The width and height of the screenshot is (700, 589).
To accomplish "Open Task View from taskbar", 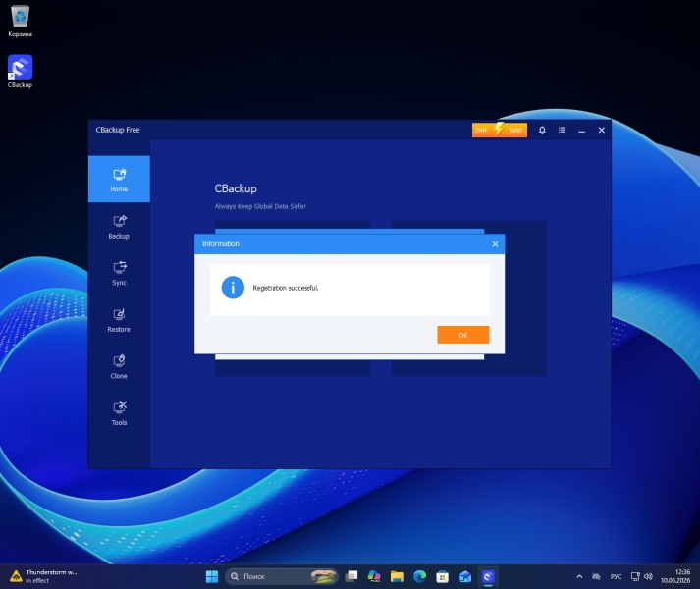I will [x=351, y=576].
